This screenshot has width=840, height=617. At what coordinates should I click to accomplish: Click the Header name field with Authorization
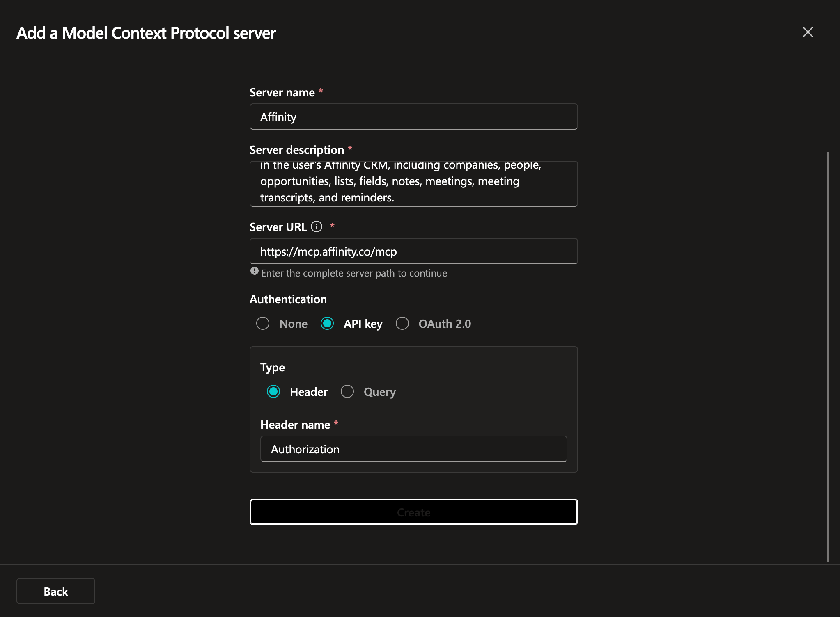[414, 449]
